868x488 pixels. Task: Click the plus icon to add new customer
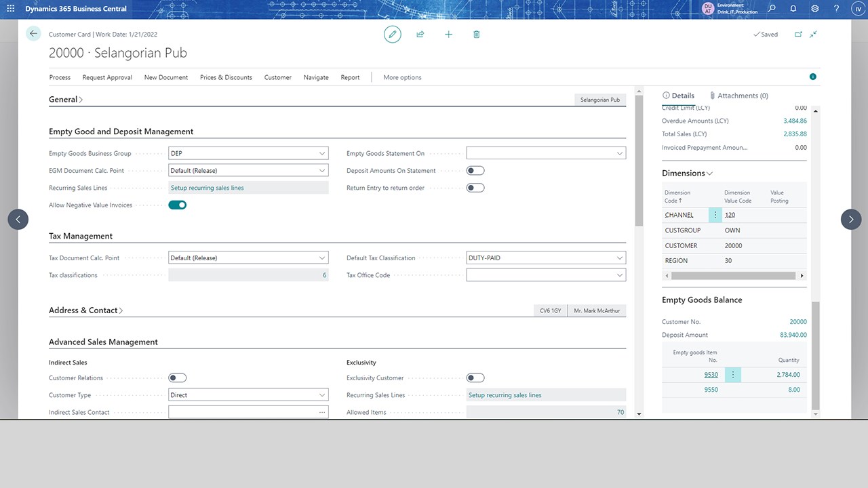pyautogui.click(x=448, y=35)
